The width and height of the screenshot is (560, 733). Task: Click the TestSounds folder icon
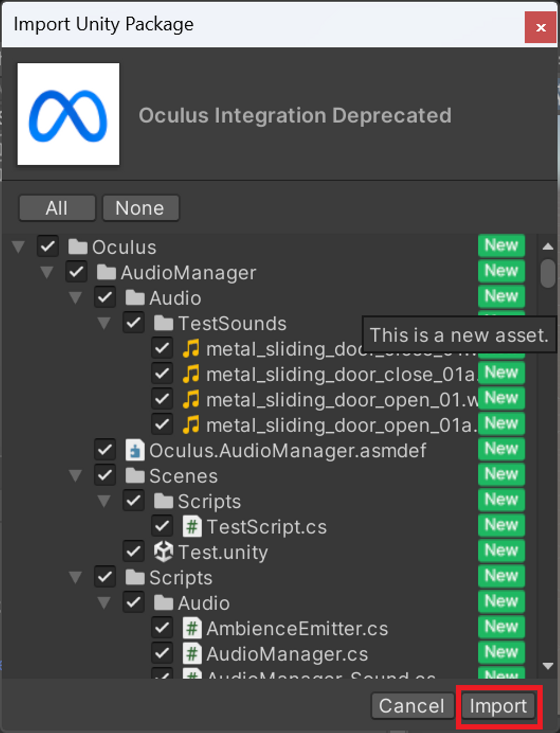click(x=163, y=323)
